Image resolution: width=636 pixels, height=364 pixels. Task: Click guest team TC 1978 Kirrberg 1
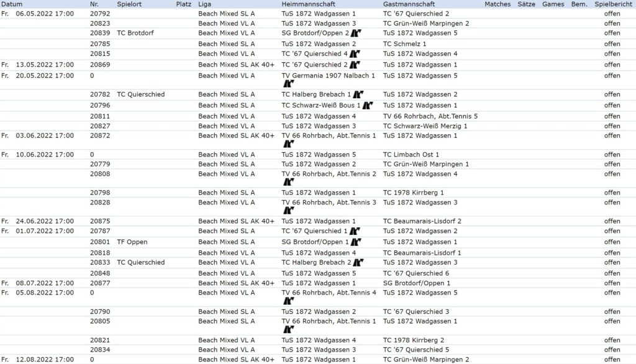click(x=413, y=193)
